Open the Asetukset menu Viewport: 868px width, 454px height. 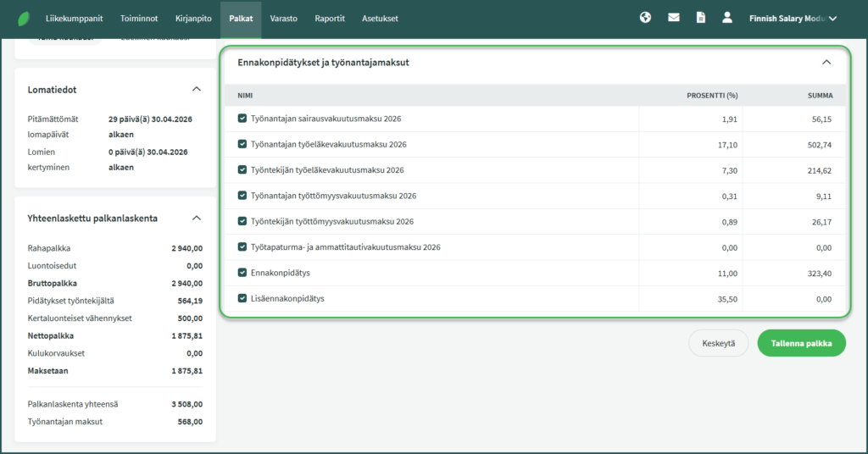(x=380, y=18)
